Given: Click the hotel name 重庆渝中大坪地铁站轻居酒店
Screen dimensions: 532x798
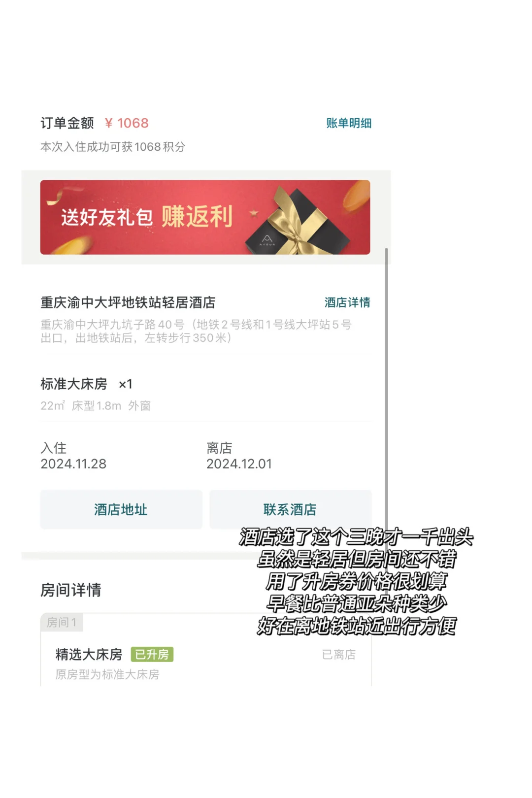Looking at the screenshot, I should click(128, 302).
